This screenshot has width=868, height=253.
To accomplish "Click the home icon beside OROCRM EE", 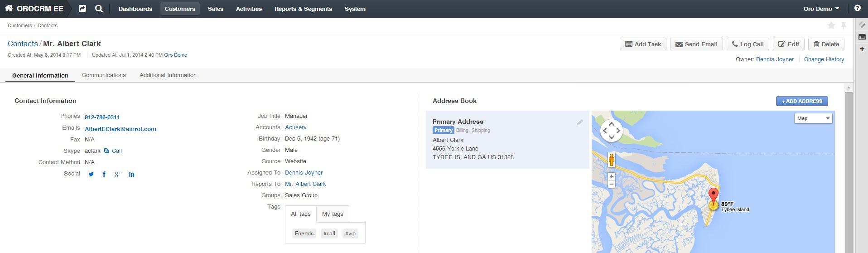I will click(x=9, y=8).
